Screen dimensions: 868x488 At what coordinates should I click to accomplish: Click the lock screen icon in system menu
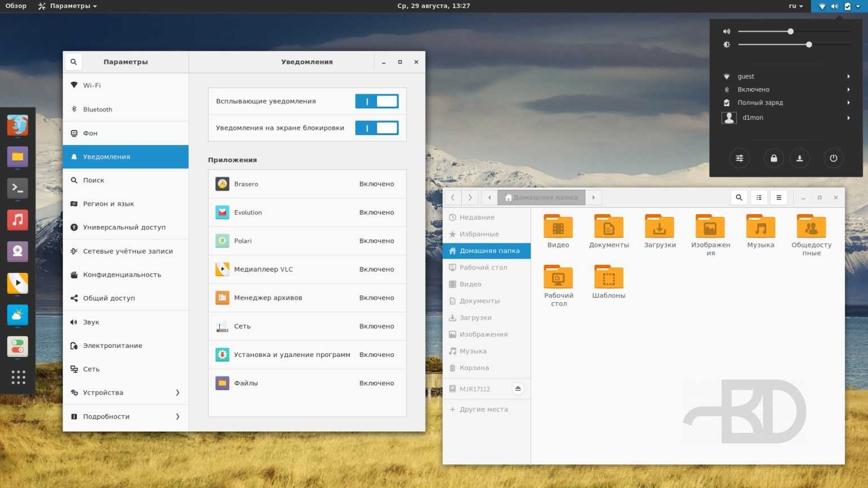[x=774, y=158]
